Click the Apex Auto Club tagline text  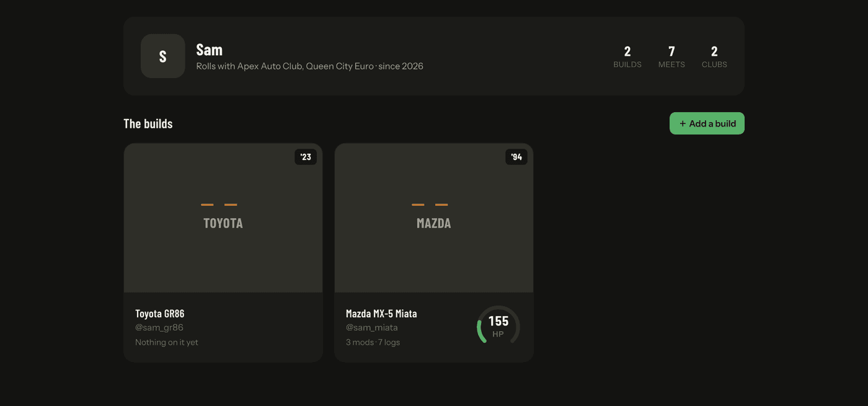coord(309,66)
